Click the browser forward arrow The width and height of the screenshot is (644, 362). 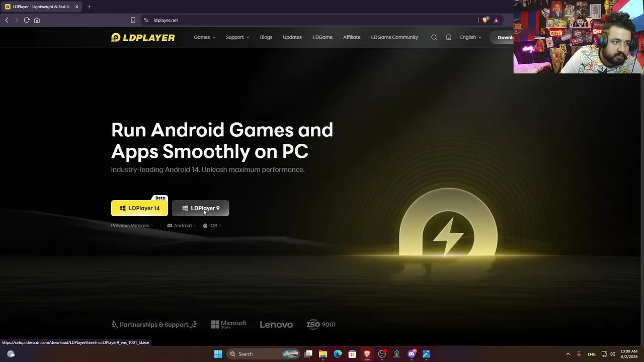click(x=16, y=20)
